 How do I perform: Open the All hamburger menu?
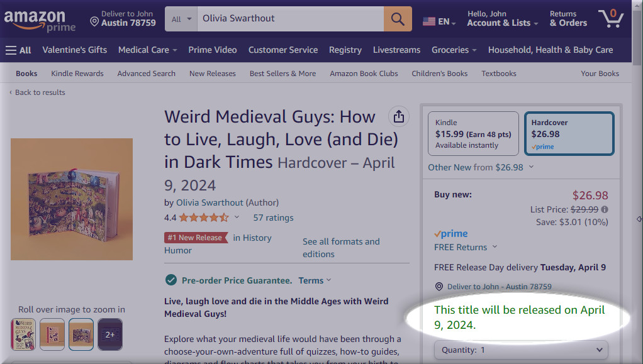point(18,50)
